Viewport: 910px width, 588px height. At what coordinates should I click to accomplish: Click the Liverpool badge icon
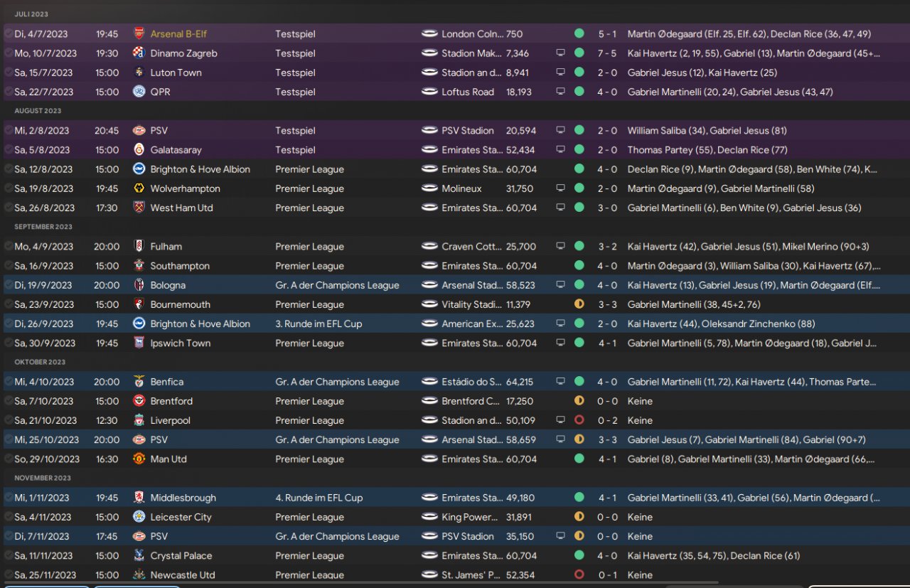[139, 420]
